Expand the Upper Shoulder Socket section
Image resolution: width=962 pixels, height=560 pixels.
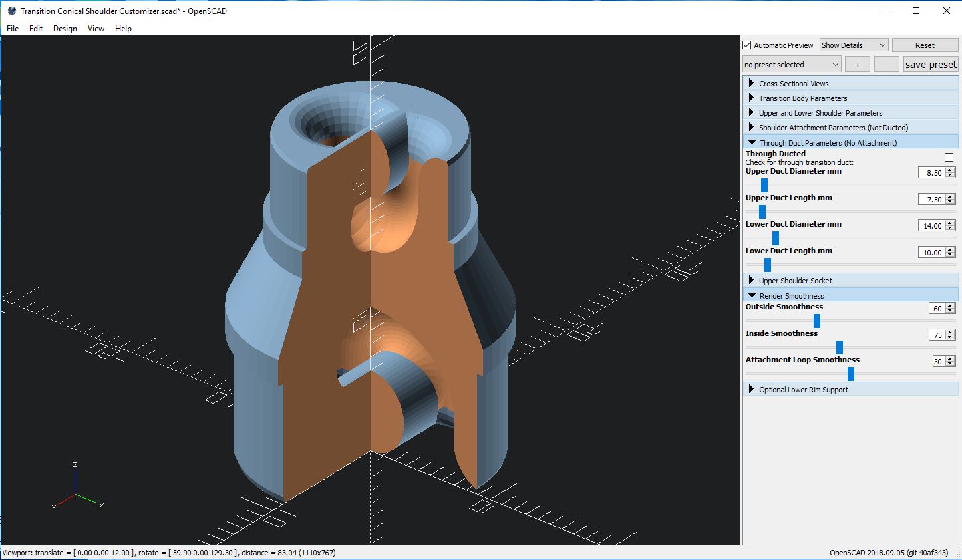850,281
